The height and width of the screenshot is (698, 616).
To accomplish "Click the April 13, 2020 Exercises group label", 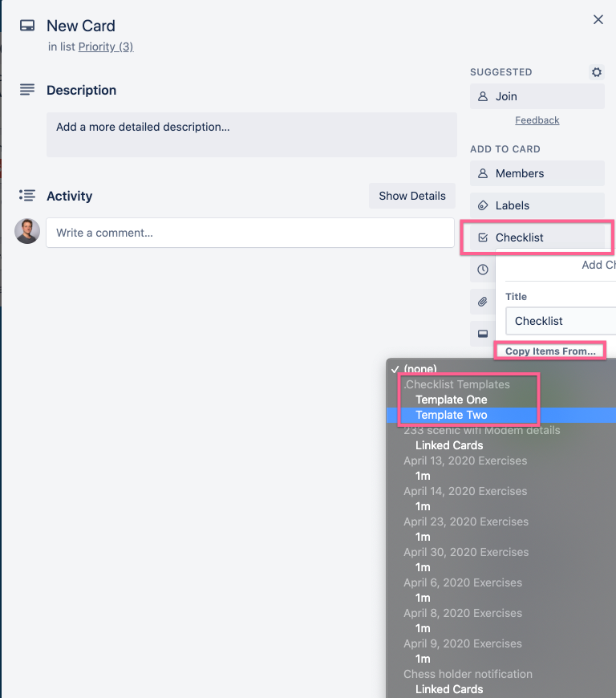I will pos(465,461).
